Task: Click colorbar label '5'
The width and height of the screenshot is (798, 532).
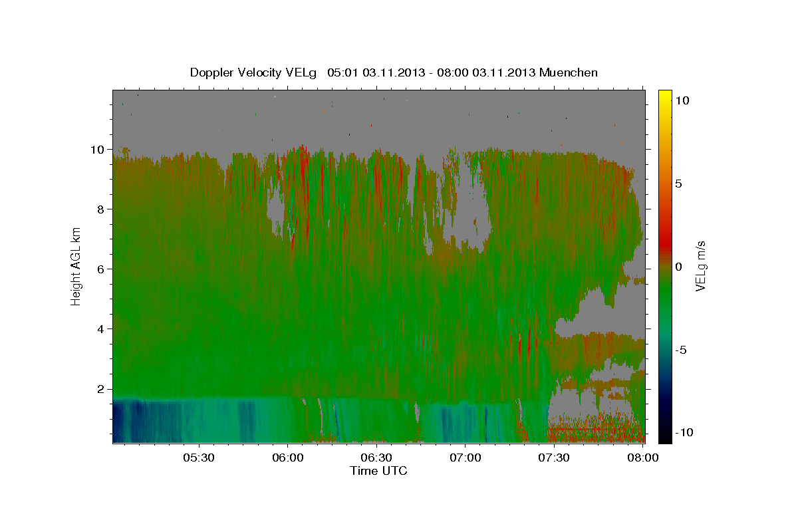Action: point(679,184)
